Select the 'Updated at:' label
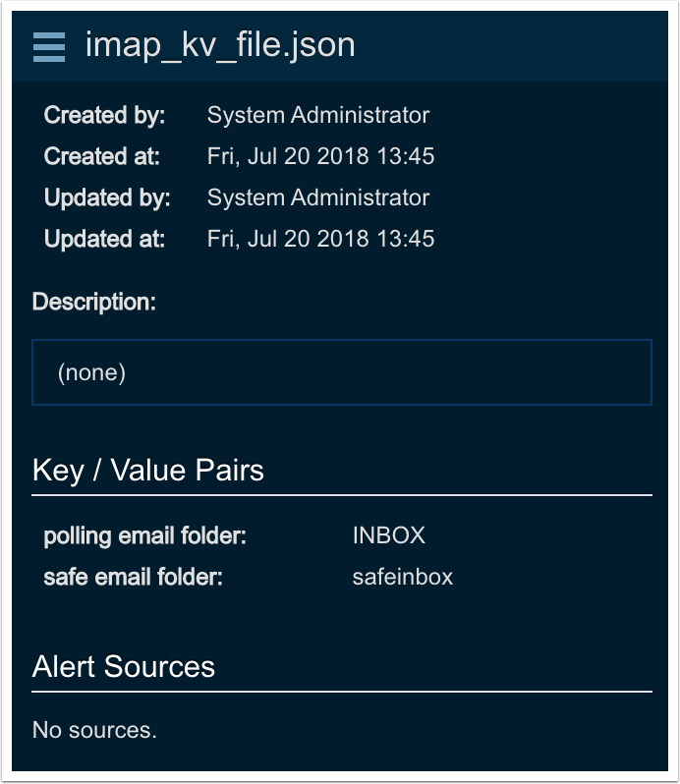680x784 pixels. [104, 239]
